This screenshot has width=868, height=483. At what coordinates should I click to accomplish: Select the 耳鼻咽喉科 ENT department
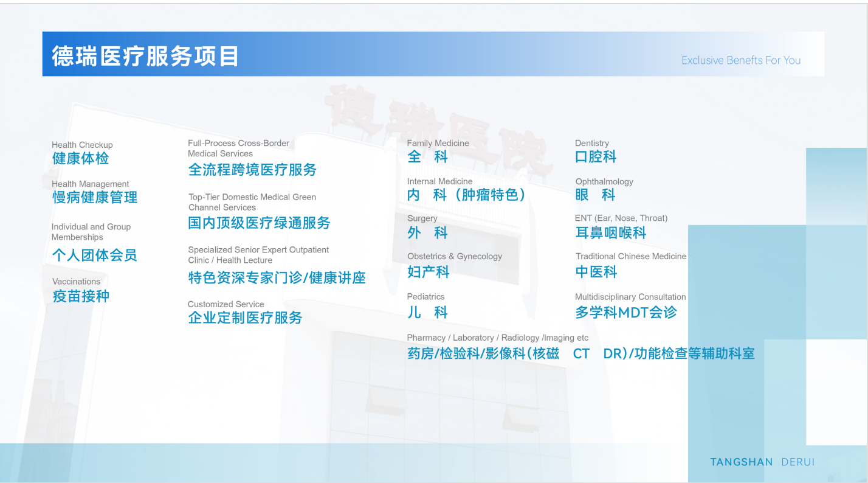click(x=610, y=232)
